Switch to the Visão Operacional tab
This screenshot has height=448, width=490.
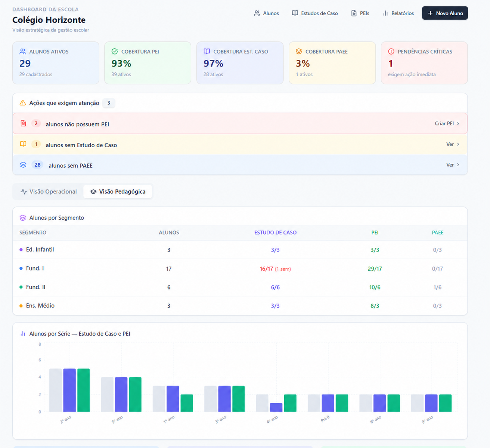49,192
